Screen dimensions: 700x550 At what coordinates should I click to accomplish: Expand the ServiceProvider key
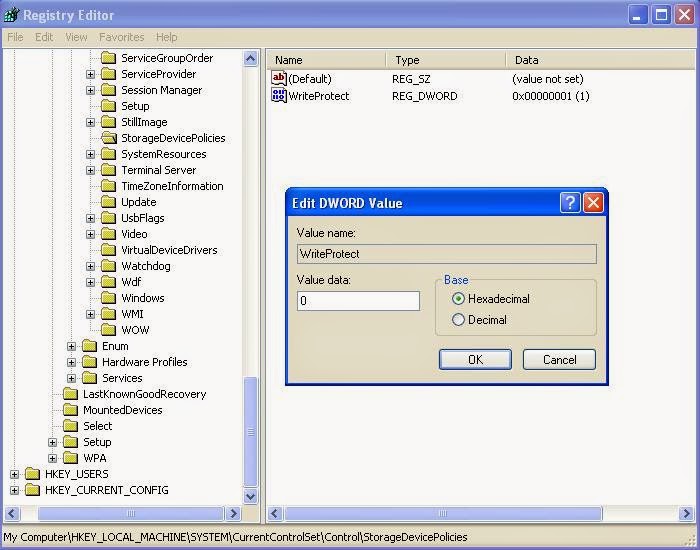point(90,74)
